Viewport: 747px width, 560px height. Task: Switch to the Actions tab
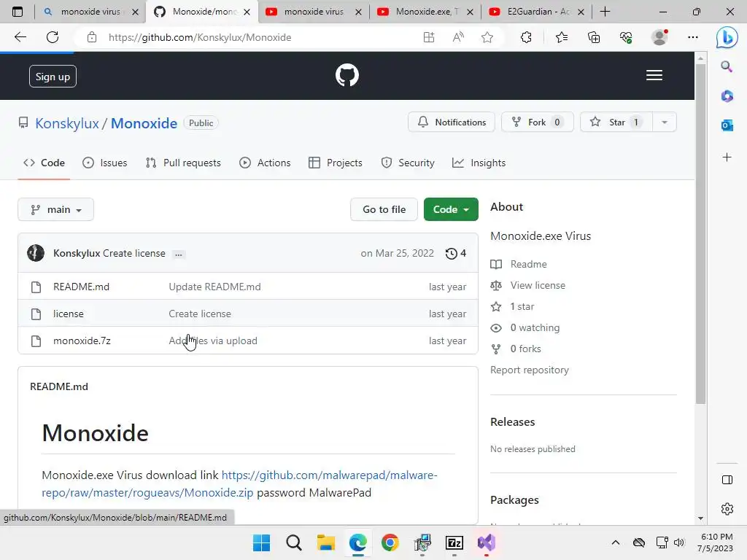point(265,163)
